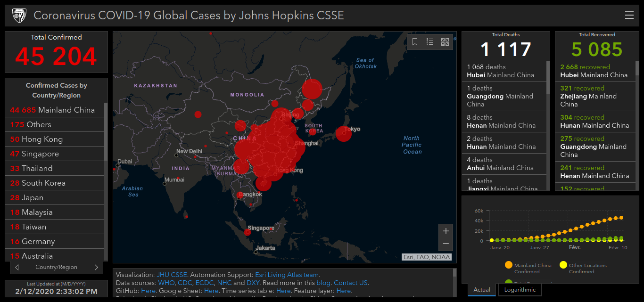The width and height of the screenshot is (644, 302).
Task: Open the Google Sheet Here link
Action: pos(211,291)
